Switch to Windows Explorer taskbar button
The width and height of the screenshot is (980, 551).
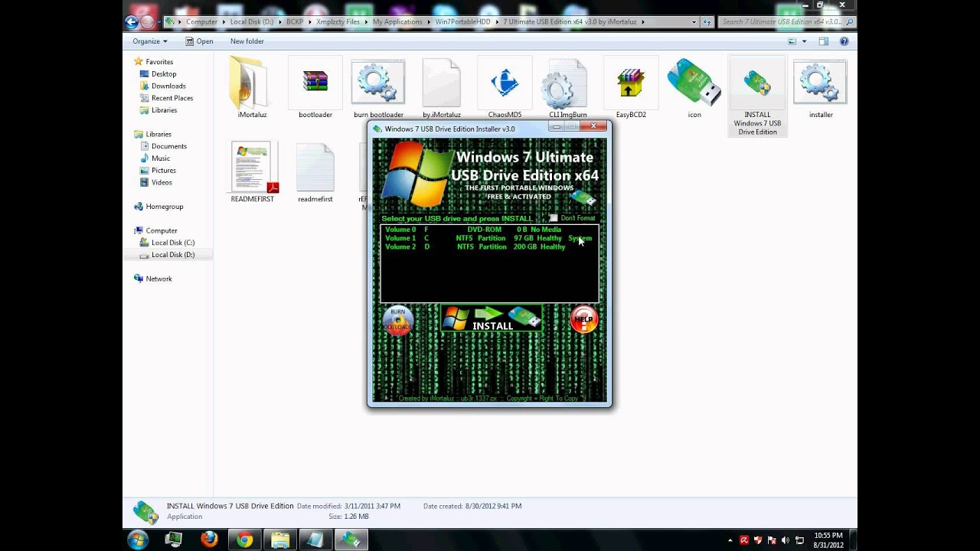[280, 540]
